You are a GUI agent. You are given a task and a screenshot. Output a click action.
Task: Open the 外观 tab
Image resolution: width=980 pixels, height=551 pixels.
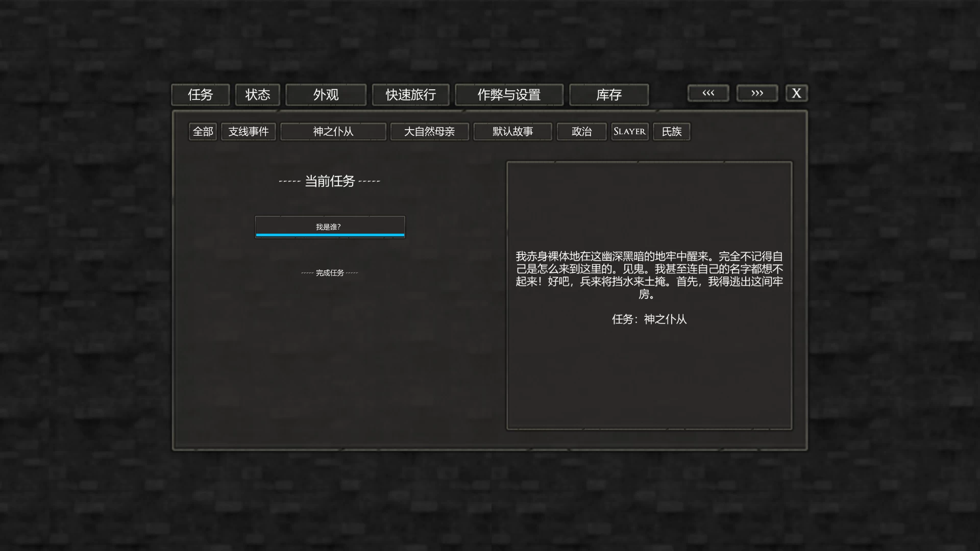(x=326, y=94)
